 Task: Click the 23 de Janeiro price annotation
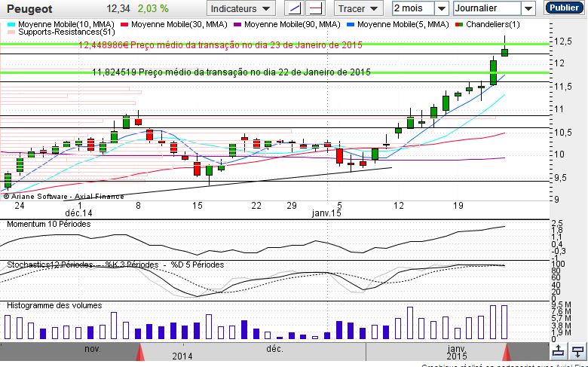pyautogui.click(x=220, y=45)
